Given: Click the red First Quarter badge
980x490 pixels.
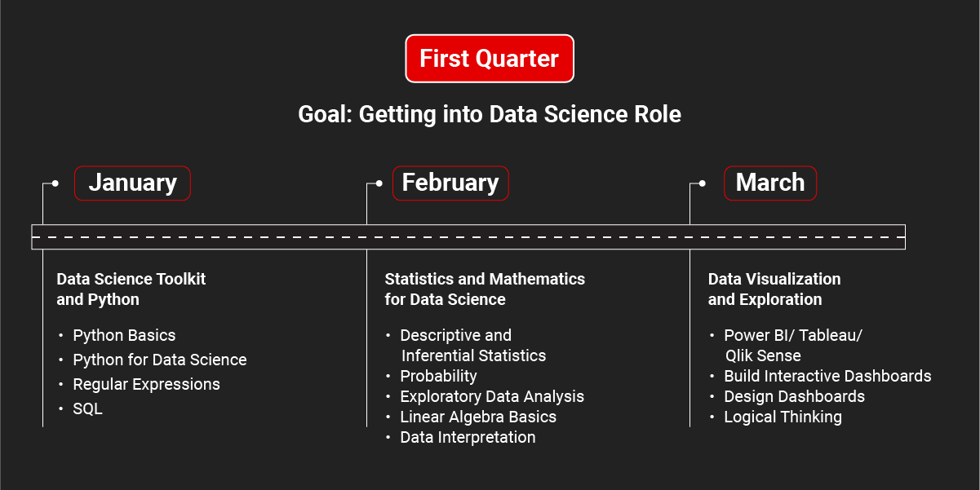Looking at the screenshot, I should coord(490,59).
